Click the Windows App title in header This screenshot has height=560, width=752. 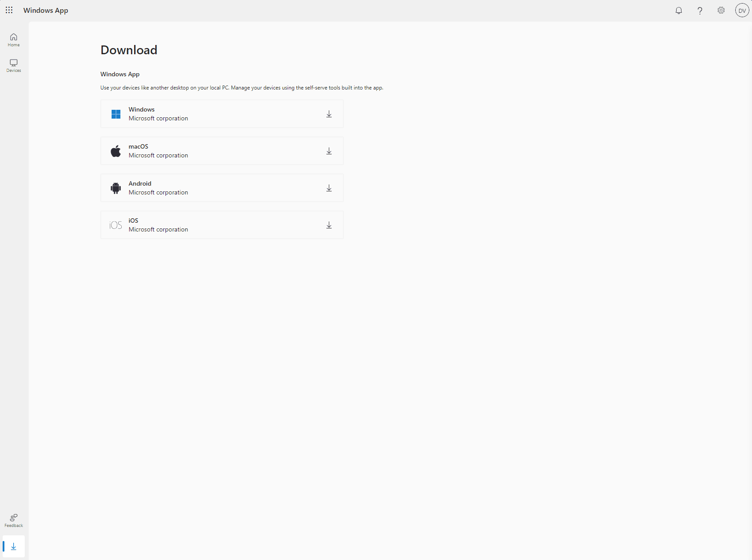pos(46,11)
